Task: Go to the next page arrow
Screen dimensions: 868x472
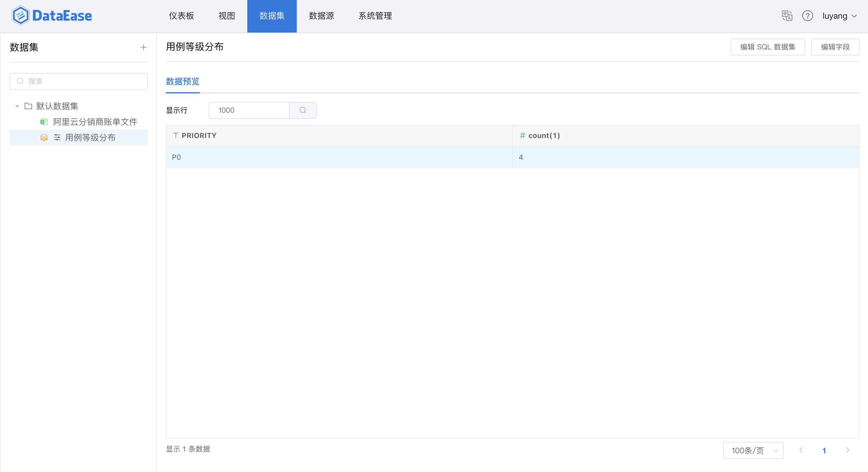Action: tap(847, 450)
